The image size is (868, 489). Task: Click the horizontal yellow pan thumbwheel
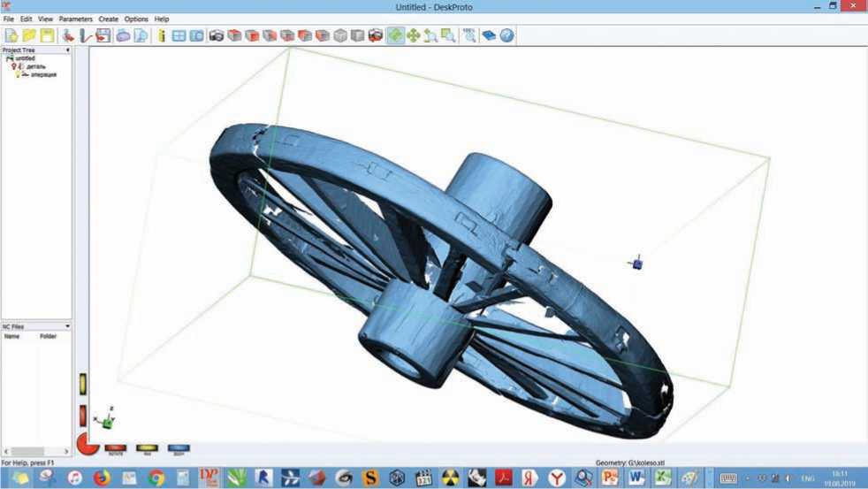[x=148, y=448]
